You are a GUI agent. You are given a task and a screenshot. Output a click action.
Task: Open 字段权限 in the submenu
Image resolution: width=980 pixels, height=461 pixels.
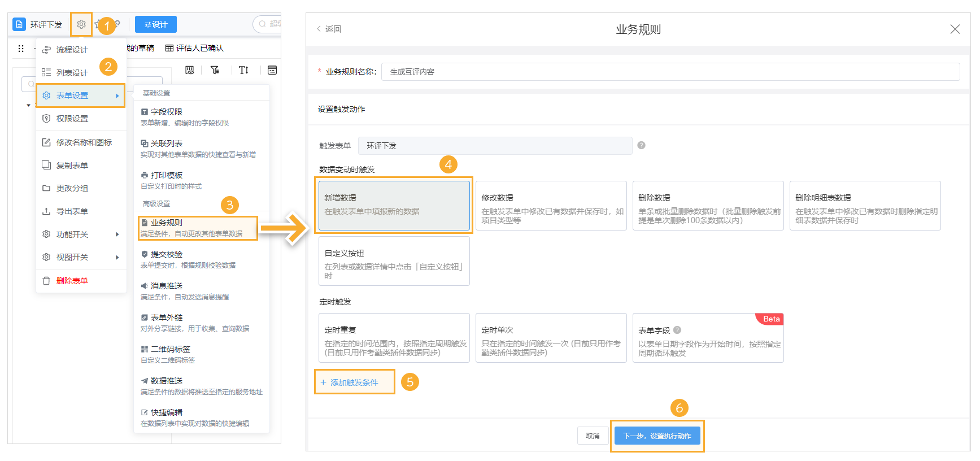(201, 117)
